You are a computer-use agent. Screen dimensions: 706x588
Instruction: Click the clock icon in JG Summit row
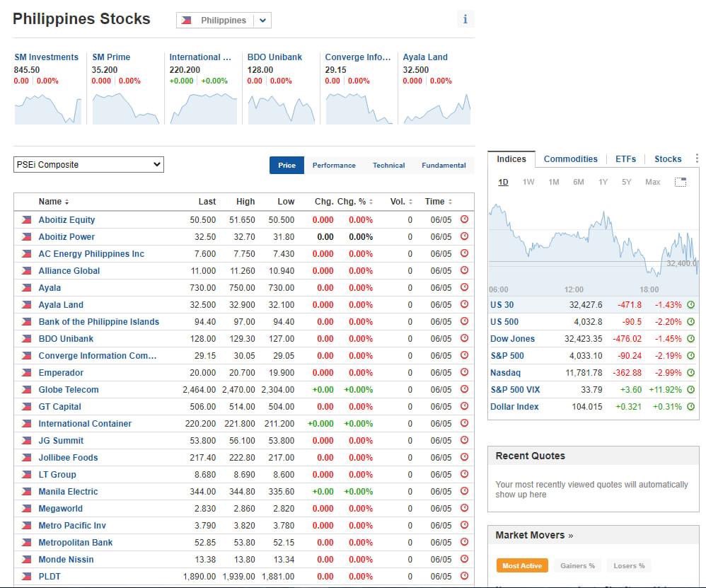464,440
